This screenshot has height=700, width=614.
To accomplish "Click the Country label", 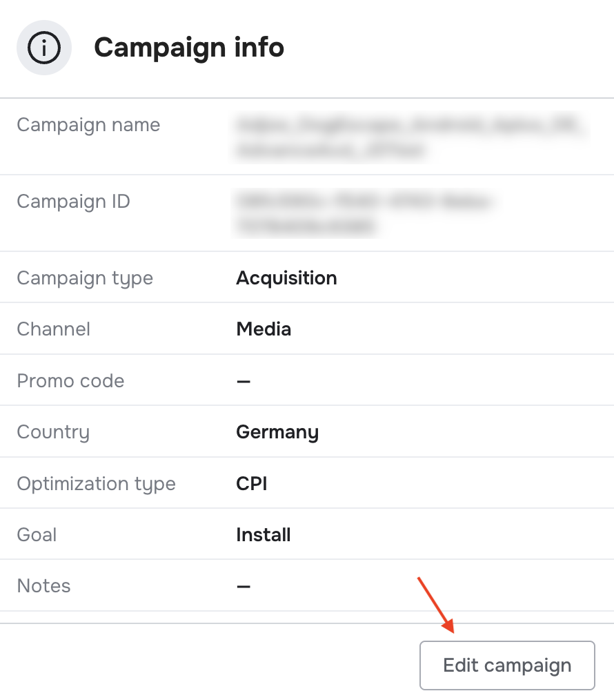I will click(x=53, y=432).
